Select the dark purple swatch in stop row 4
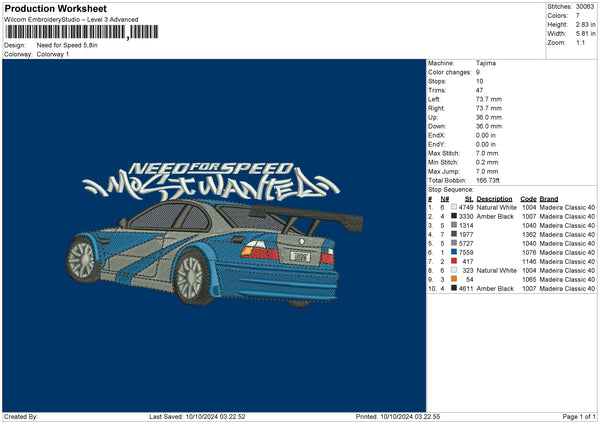Viewport: 600px width, 424px height. click(454, 234)
